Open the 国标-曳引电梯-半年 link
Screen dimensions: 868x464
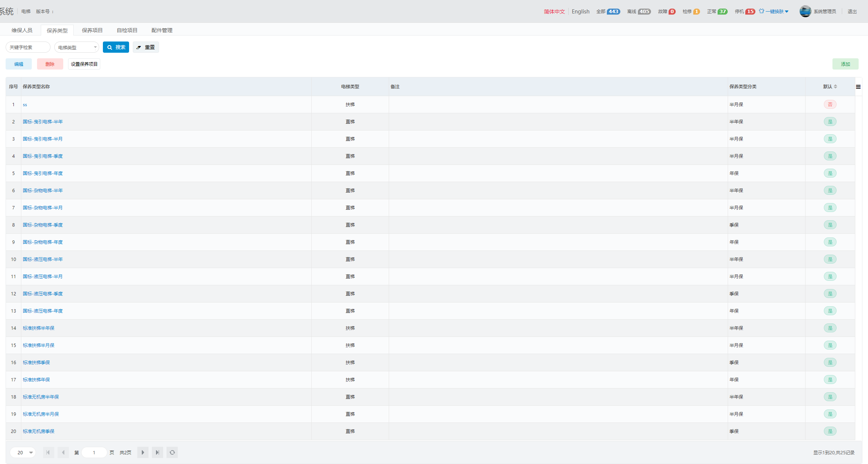43,122
